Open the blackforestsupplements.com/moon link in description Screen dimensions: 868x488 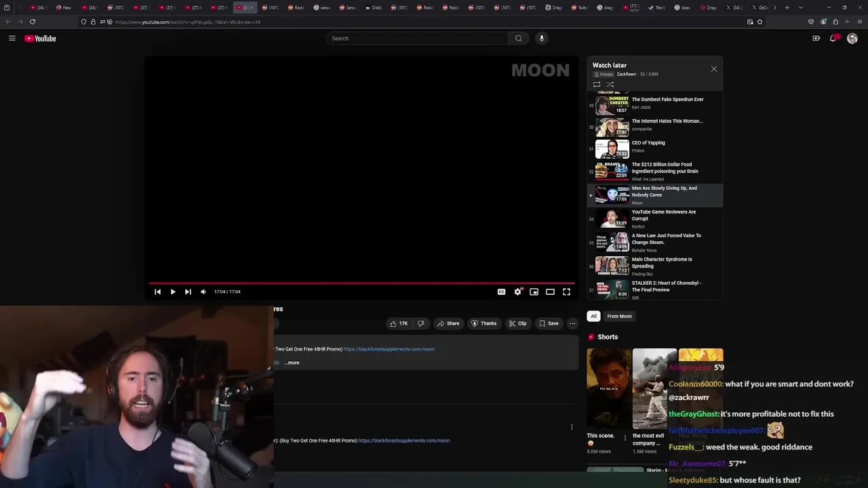[x=389, y=349]
